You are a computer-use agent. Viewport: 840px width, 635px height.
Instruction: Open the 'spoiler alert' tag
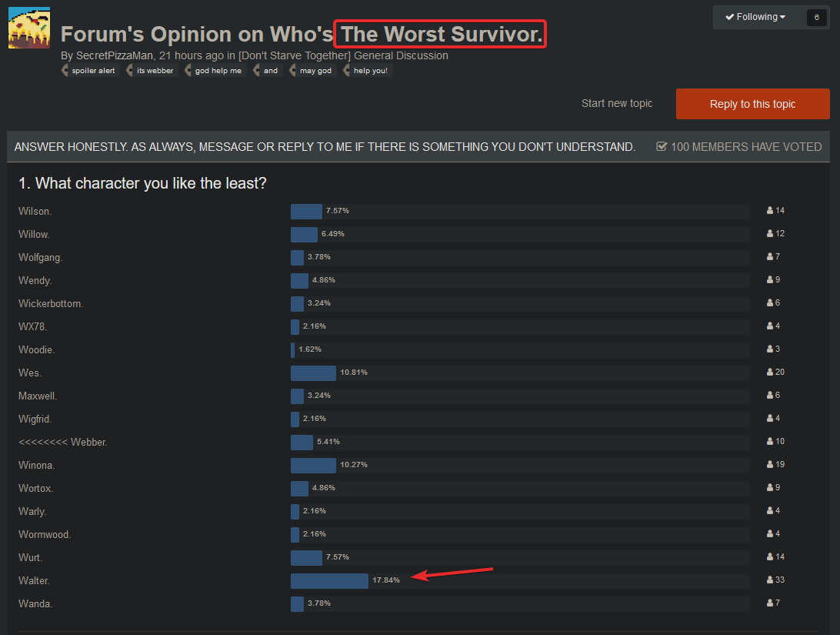click(x=93, y=70)
